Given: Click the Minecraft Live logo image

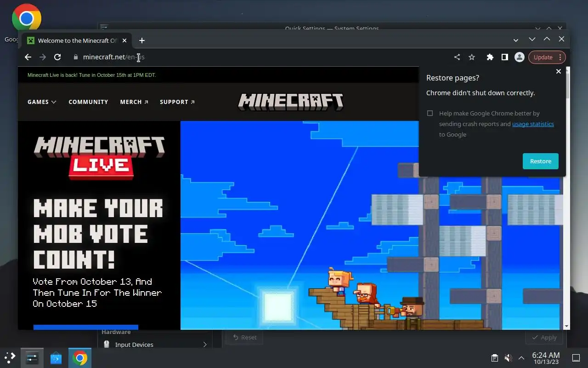Looking at the screenshot, I should (x=99, y=157).
